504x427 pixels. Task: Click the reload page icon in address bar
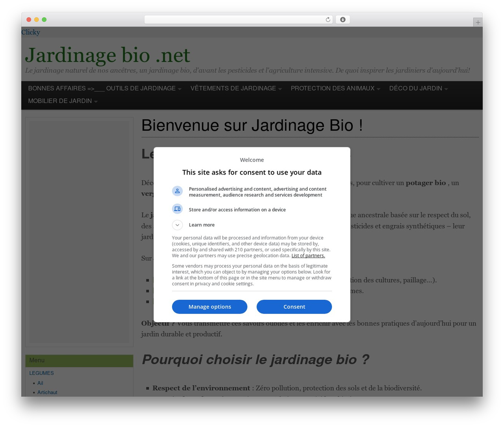pyautogui.click(x=328, y=20)
